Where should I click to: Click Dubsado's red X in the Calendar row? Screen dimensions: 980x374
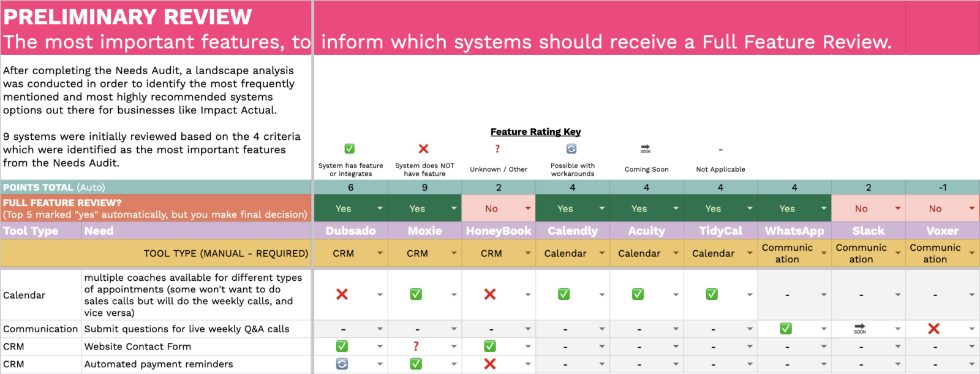(342, 294)
